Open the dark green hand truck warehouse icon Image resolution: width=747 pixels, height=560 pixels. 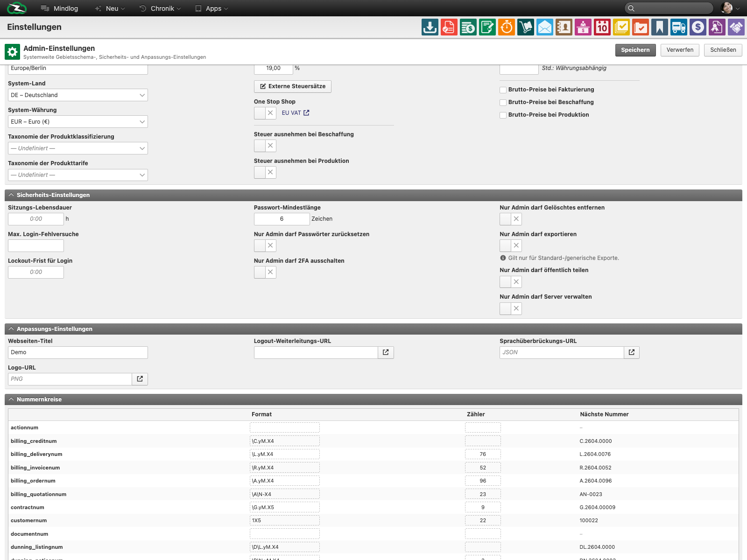[525, 27]
